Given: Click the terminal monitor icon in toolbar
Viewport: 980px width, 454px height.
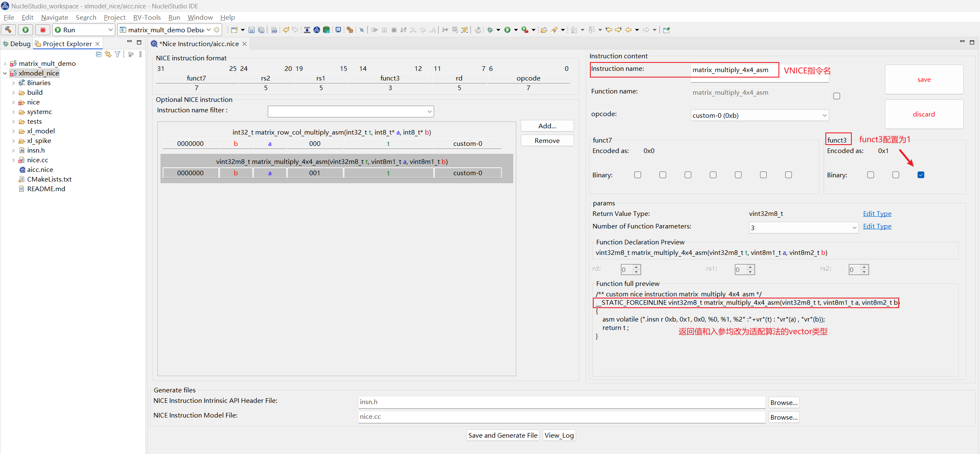Looking at the screenshot, I should point(338,30).
